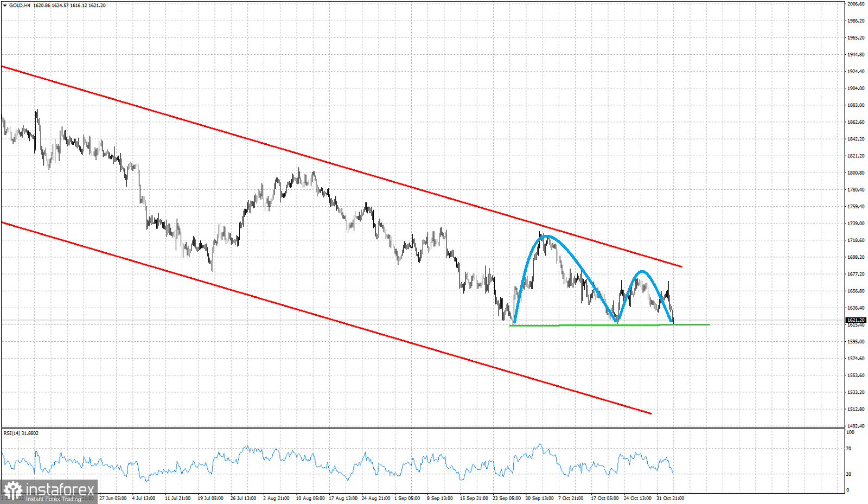
Task: Click the 15 Sep 21:00 time label
Action: [474, 498]
